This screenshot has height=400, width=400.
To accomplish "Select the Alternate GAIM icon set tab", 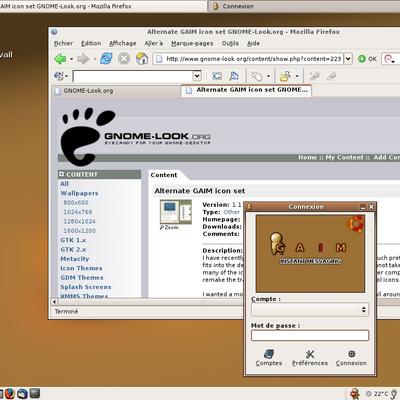I will click(x=246, y=90).
